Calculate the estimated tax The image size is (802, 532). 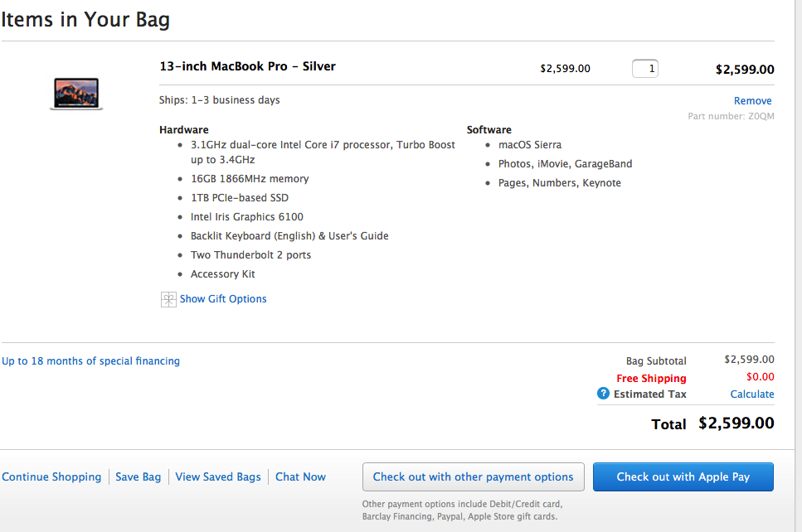pos(752,394)
